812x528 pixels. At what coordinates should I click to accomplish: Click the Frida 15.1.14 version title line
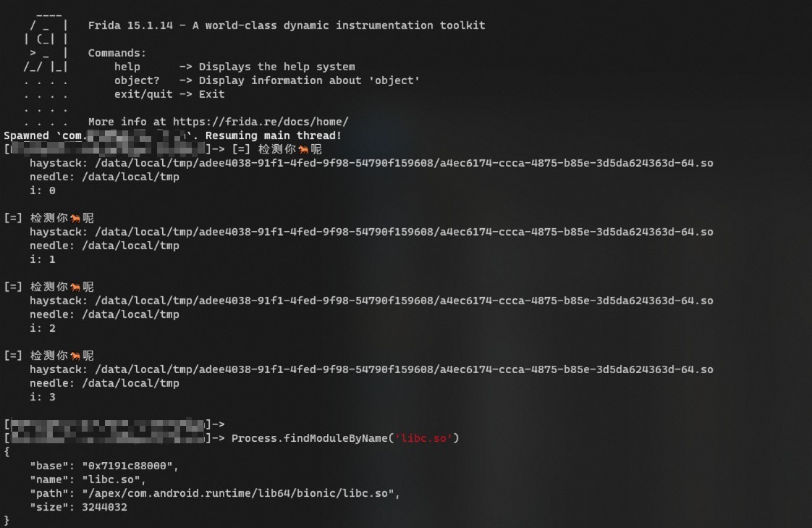coord(287,25)
